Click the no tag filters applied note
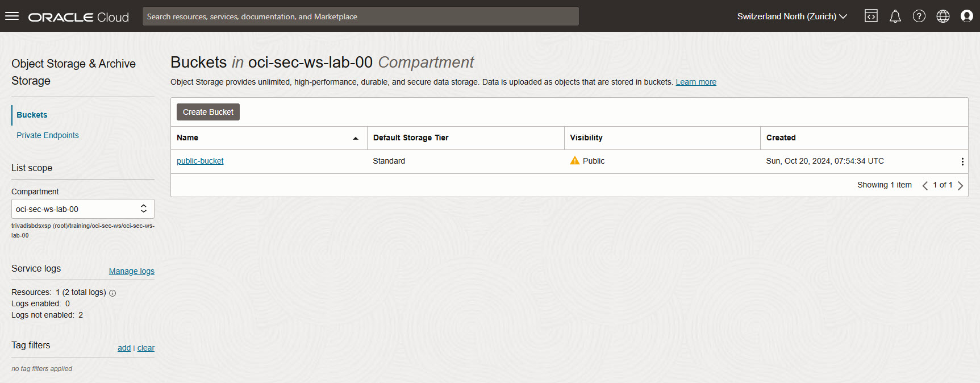The width and height of the screenshot is (980, 383). pos(42,369)
